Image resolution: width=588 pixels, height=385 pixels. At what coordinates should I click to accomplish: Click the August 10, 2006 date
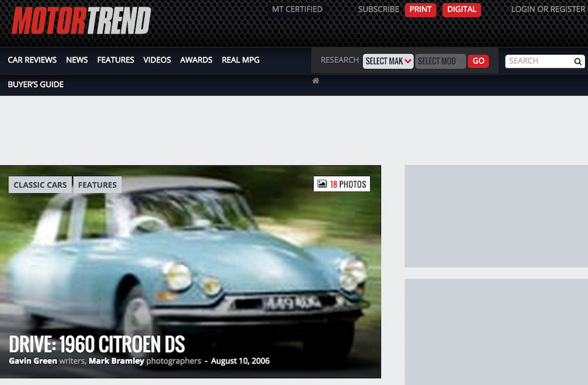pos(240,361)
